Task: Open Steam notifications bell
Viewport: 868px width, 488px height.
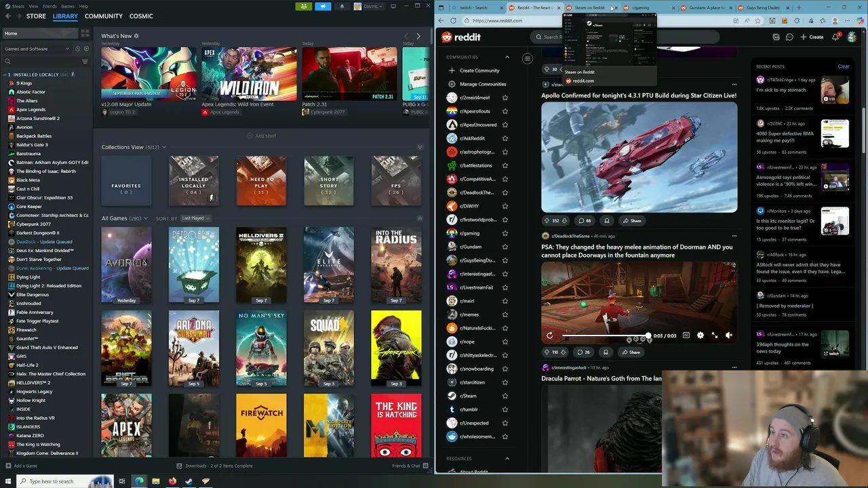Action: 342,6
